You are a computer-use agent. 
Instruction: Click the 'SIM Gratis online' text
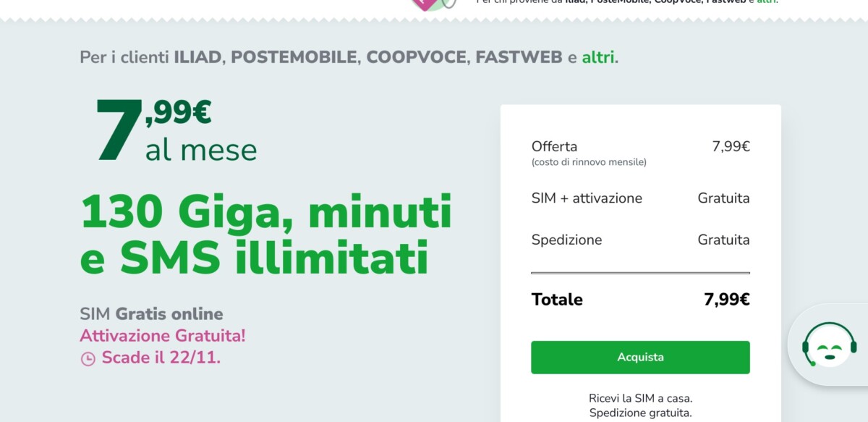(x=151, y=314)
